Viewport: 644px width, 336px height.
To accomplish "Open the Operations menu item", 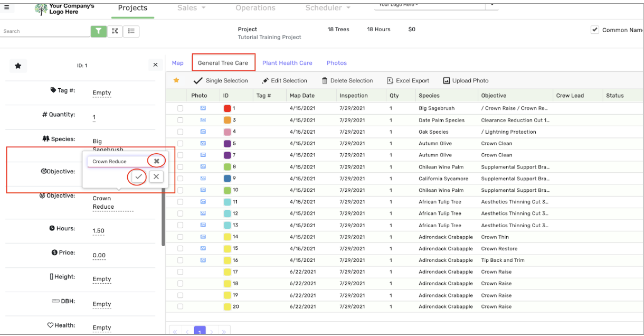I will pyautogui.click(x=255, y=8).
